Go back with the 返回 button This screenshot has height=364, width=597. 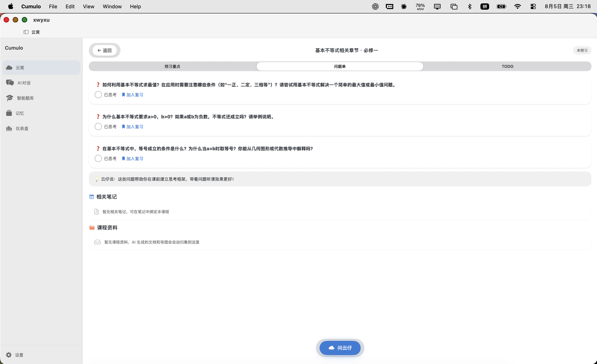104,50
